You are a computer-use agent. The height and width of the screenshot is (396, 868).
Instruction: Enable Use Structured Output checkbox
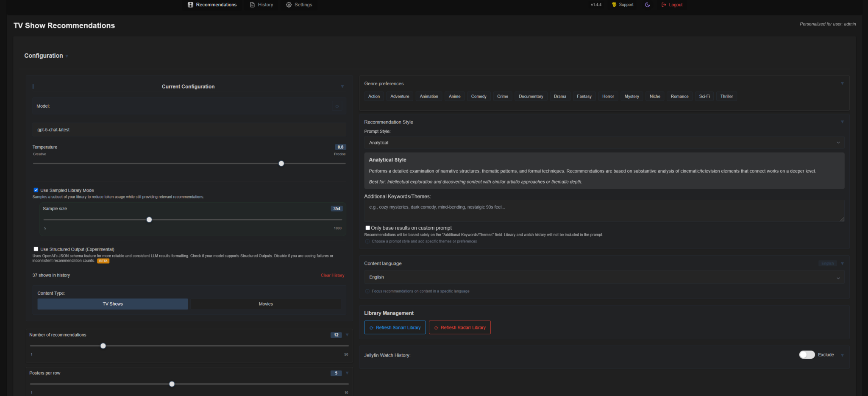(36, 249)
